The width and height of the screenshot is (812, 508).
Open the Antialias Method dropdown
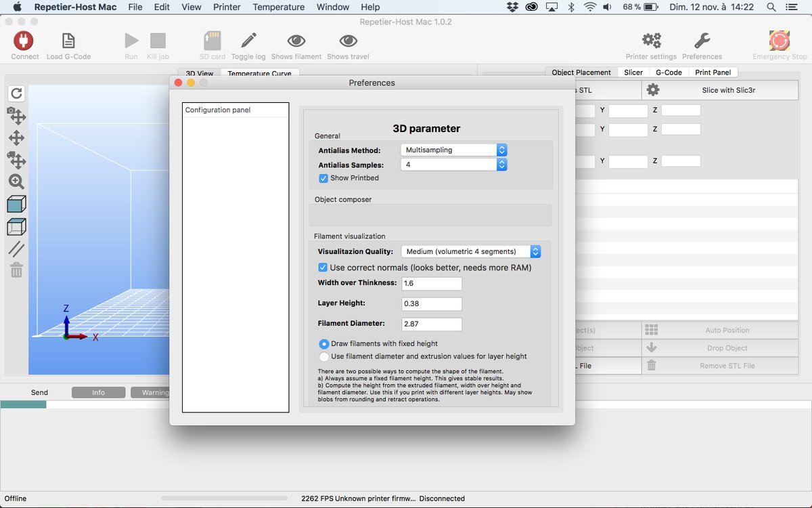pyautogui.click(x=453, y=150)
